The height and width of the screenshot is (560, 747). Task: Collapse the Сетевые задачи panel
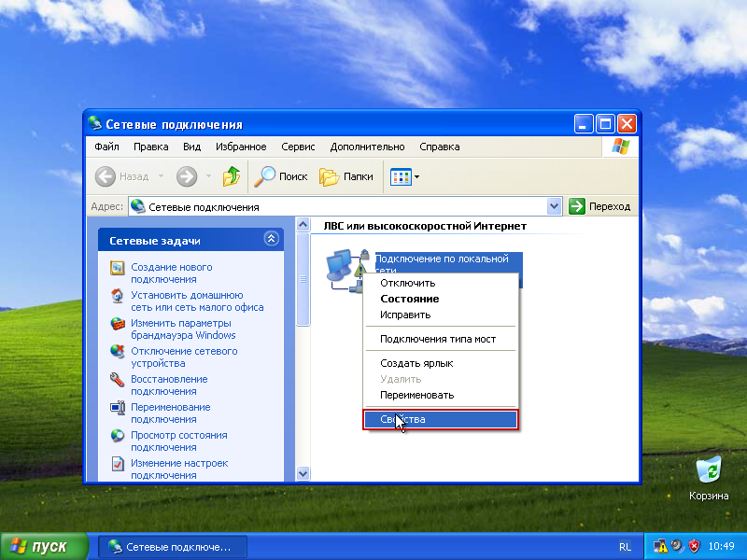[271, 239]
